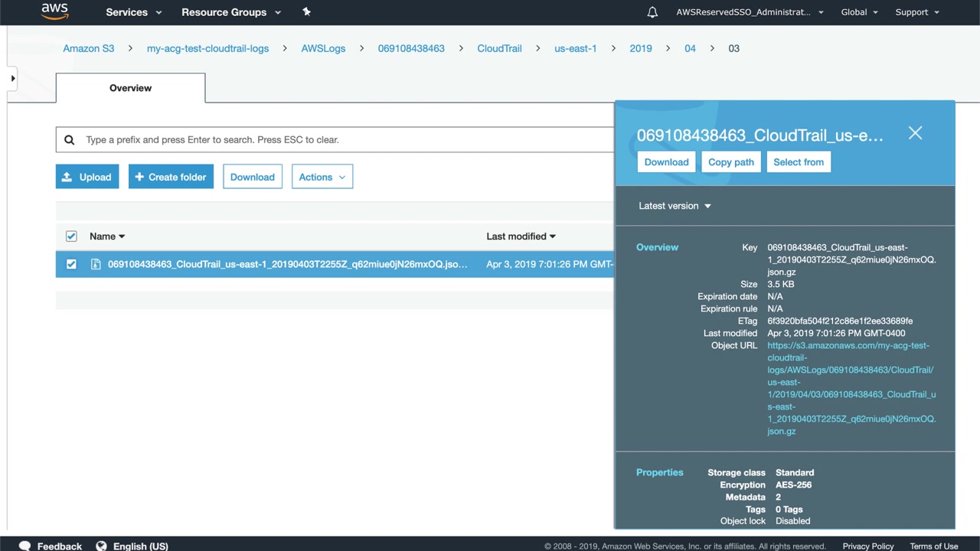Open the Resource Groups dropdown

pyautogui.click(x=231, y=12)
